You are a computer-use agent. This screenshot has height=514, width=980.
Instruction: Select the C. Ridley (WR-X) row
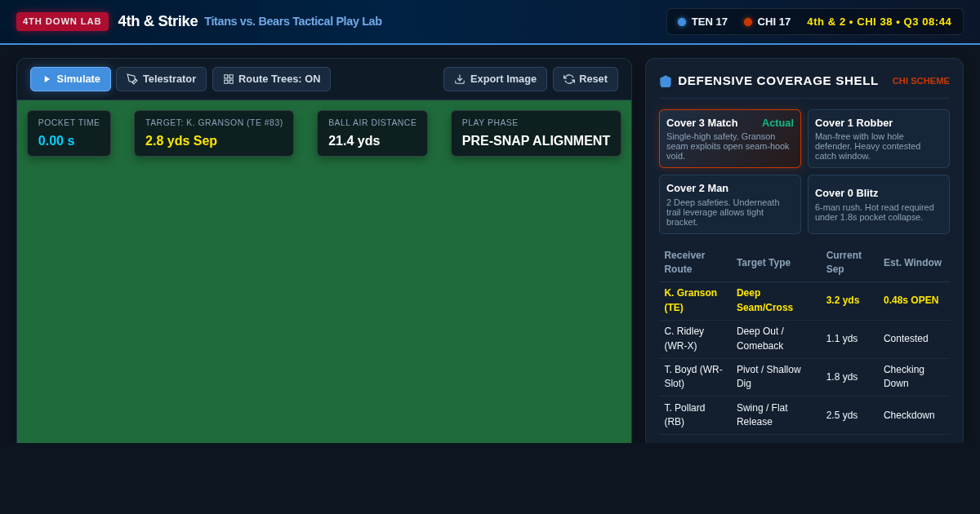[804, 339]
